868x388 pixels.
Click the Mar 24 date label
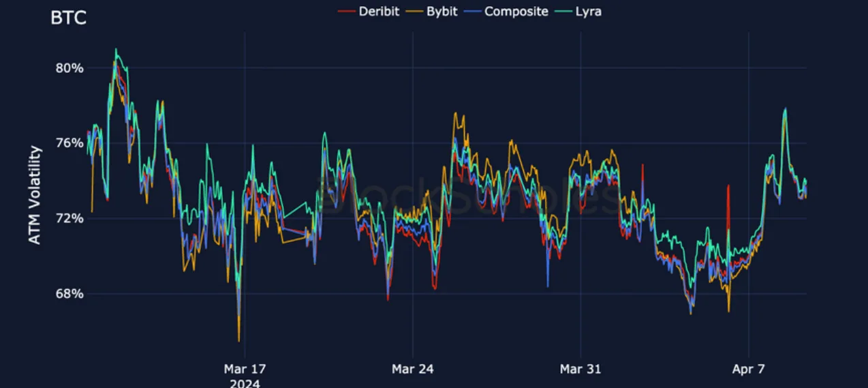(x=412, y=369)
